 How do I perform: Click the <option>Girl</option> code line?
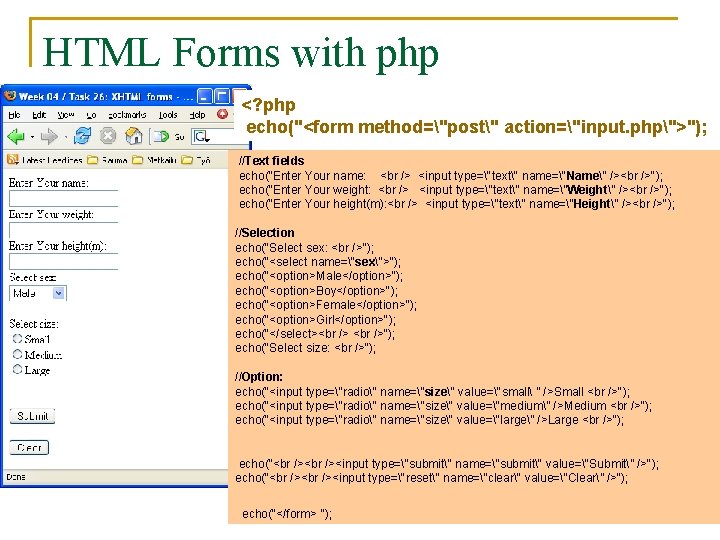point(315,320)
